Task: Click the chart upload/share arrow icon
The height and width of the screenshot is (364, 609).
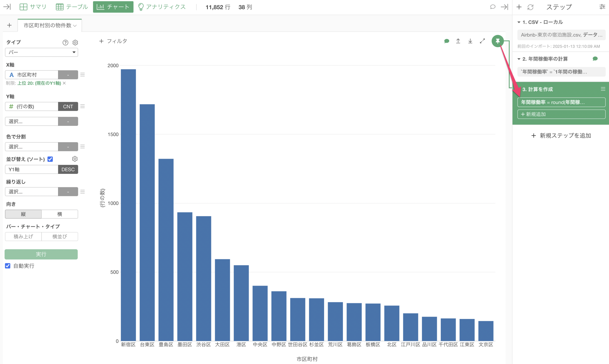Action: coord(458,41)
